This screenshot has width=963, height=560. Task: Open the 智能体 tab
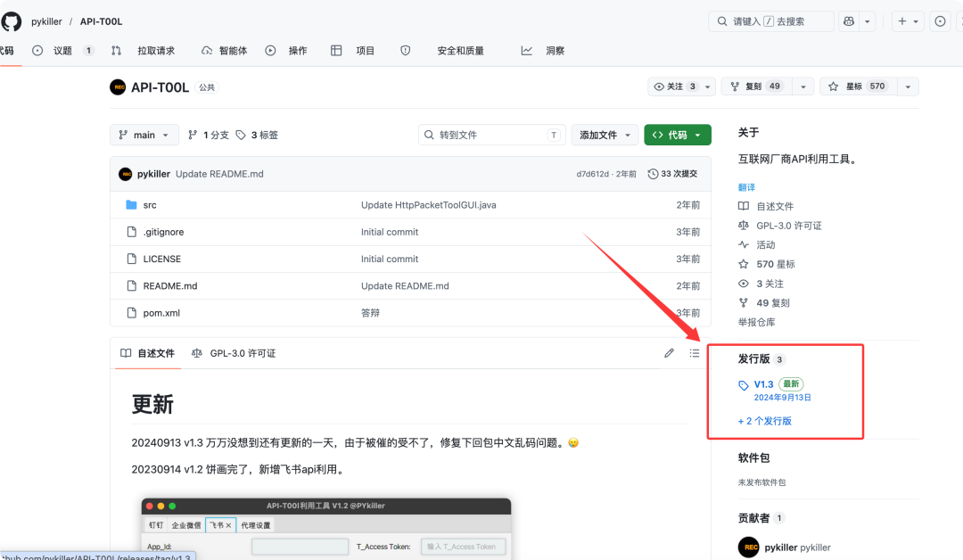pos(224,51)
